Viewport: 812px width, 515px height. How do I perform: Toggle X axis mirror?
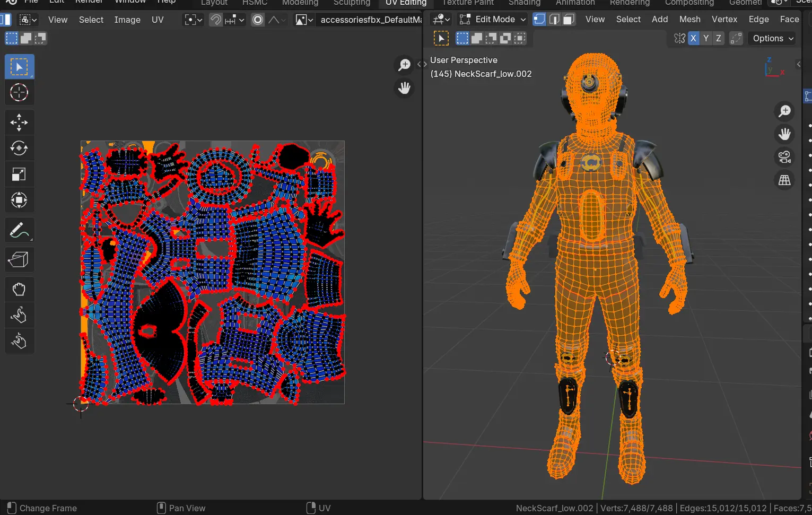693,38
